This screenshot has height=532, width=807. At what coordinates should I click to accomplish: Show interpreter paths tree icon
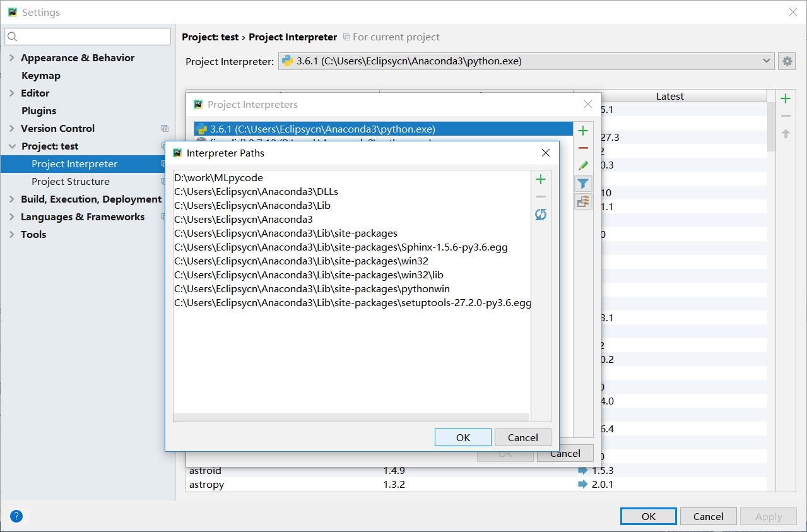point(583,201)
